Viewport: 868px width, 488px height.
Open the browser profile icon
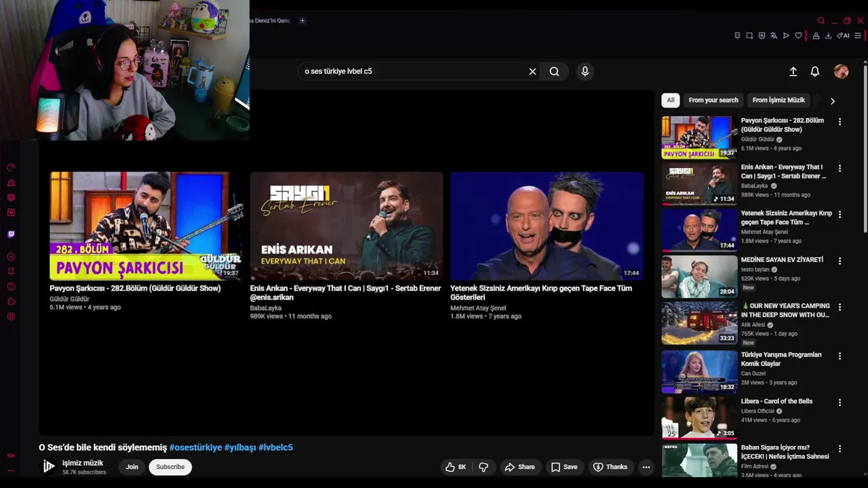point(816,36)
